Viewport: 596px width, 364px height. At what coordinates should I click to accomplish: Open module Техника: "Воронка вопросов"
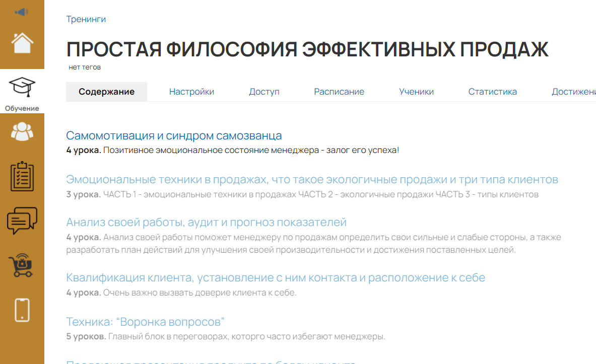[145, 322]
